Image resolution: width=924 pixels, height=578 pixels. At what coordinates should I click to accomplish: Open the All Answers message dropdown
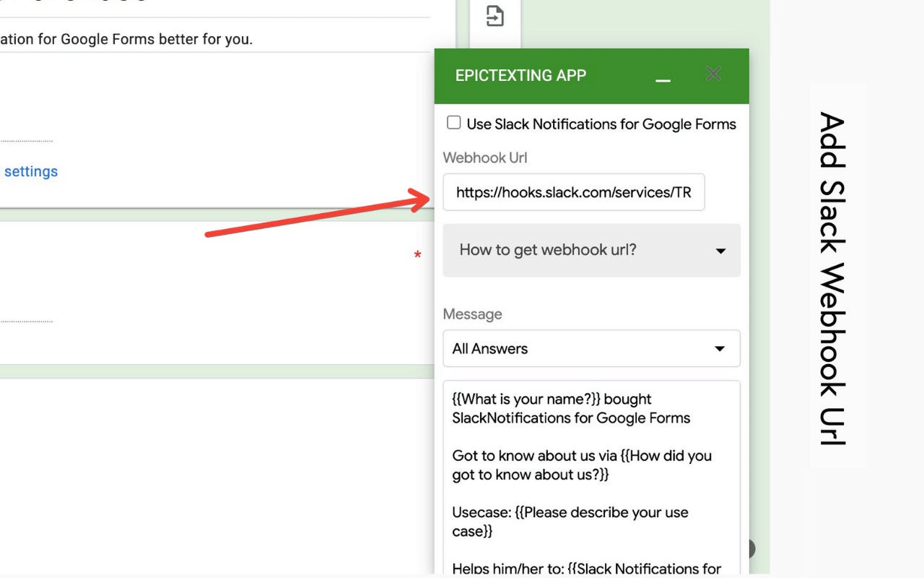tap(592, 348)
